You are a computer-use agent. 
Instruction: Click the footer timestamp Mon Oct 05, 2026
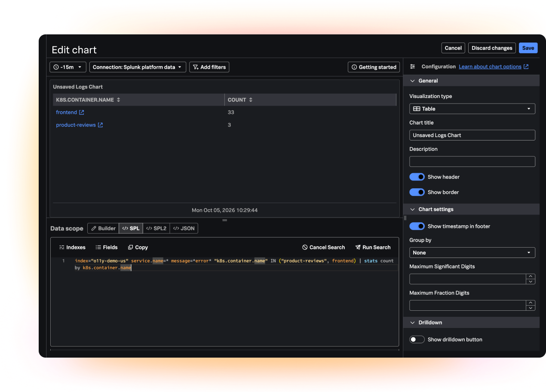point(224,210)
